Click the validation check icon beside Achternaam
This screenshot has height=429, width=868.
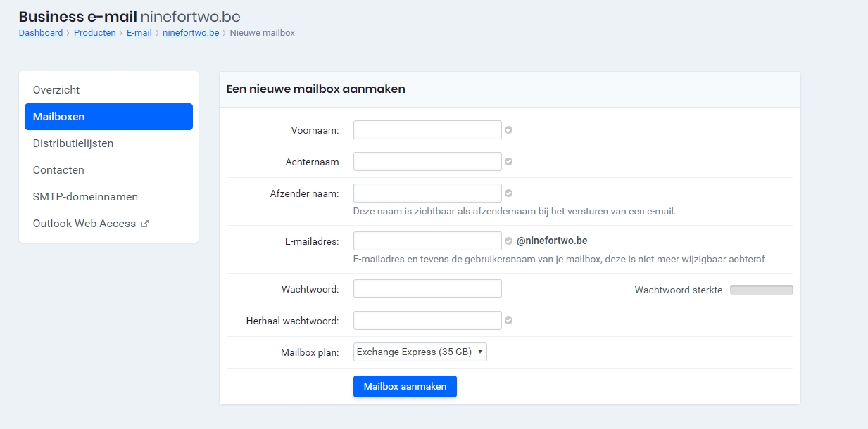(x=508, y=162)
